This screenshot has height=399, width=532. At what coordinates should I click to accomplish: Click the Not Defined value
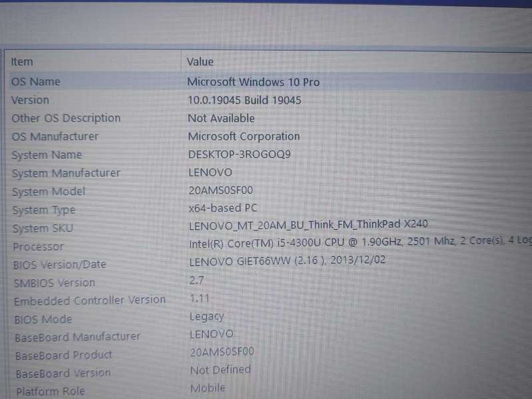tap(221, 370)
